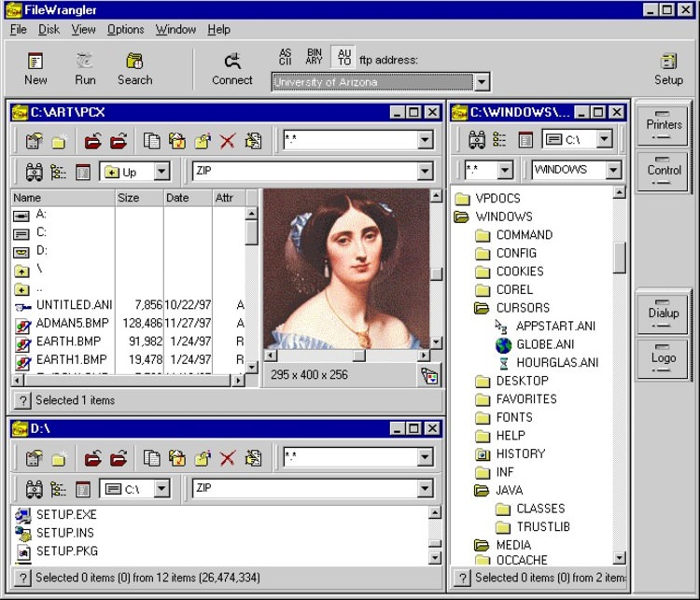The width and height of the screenshot is (700, 600).
Task: Open the View menu
Action: pyautogui.click(x=83, y=30)
